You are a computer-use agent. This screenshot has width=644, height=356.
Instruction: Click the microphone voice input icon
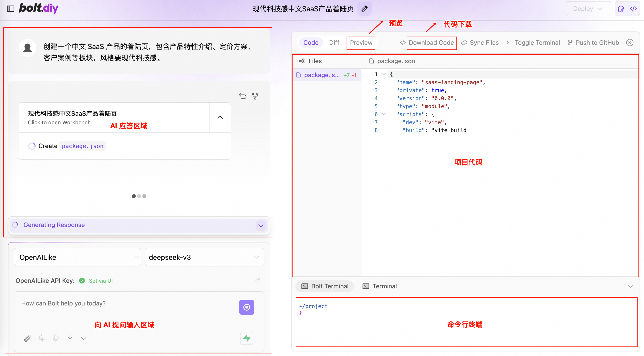click(x=56, y=338)
